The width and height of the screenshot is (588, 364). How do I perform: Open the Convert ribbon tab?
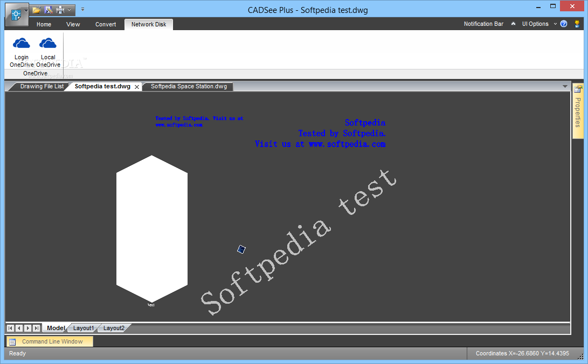(x=106, y=24)
